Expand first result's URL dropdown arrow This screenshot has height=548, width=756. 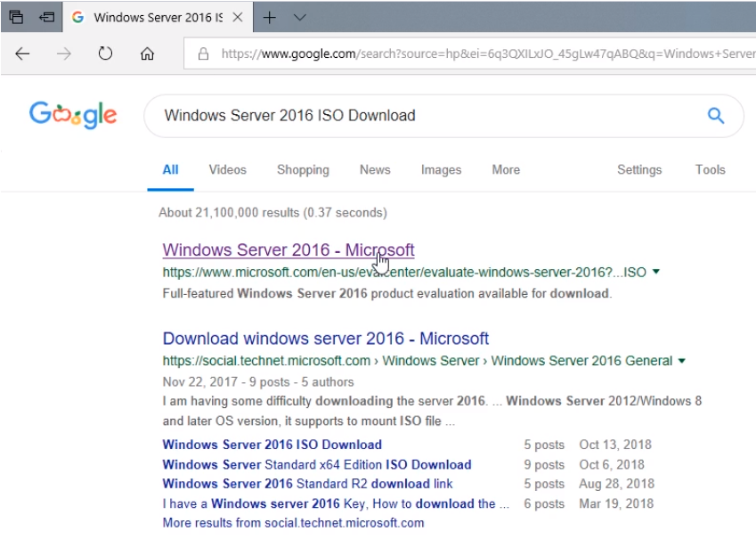pyautogui.click(x=656, y=272)
